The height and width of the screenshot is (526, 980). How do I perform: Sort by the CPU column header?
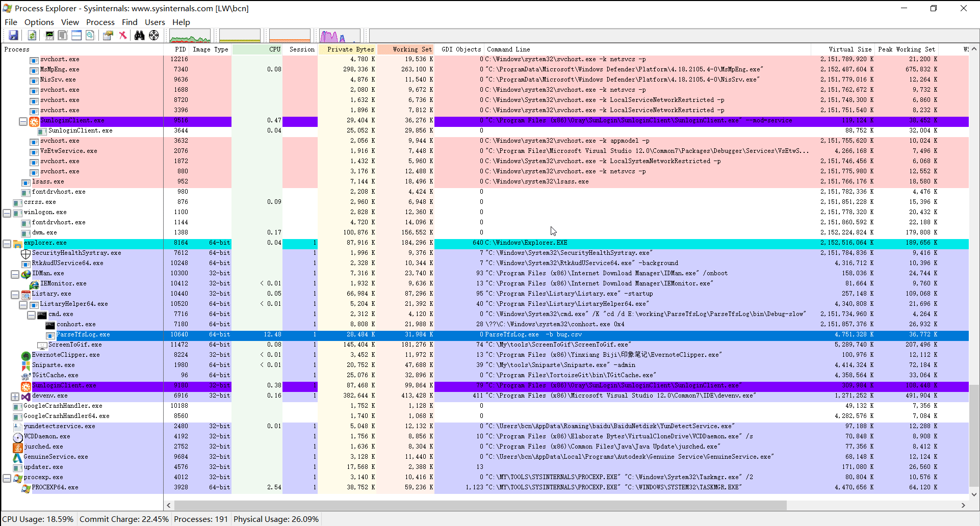point(257,49)
